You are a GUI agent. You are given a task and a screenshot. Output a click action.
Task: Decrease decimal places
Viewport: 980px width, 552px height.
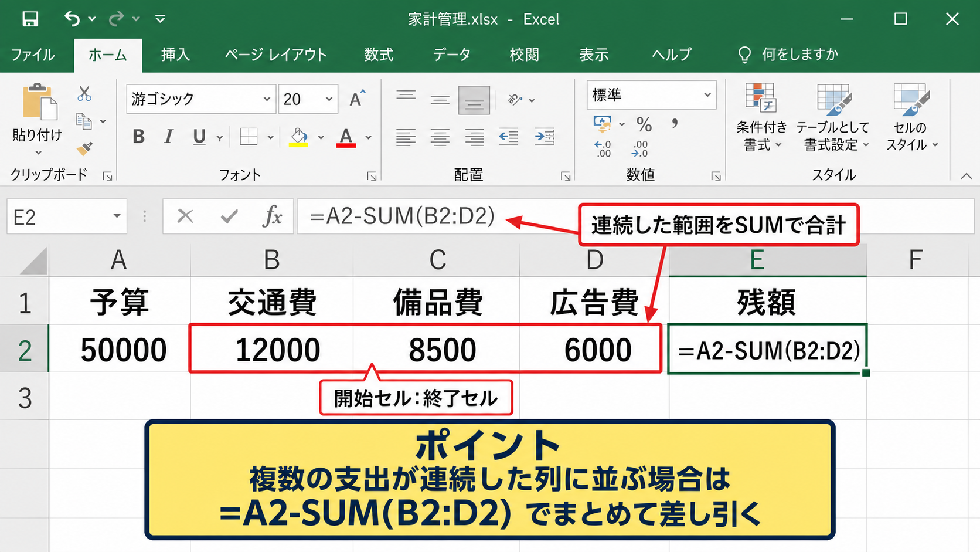(x=639, y=148)
